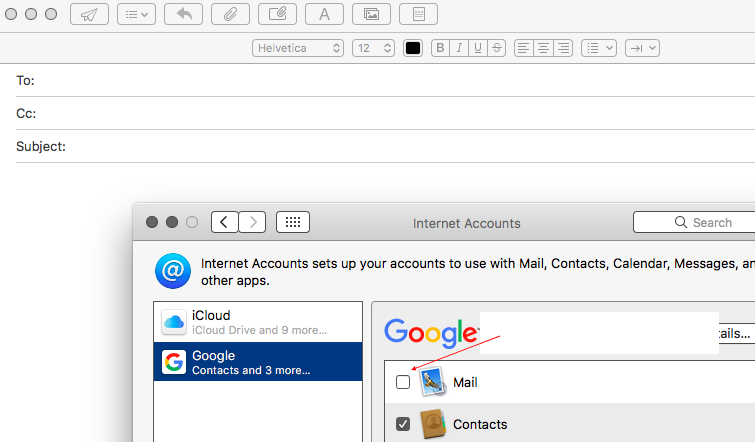Click the Google G logo in sidebar
Image resolution: width=755 pixels, height=442 pixels.
pyautogui.click(x=174, y=362)
